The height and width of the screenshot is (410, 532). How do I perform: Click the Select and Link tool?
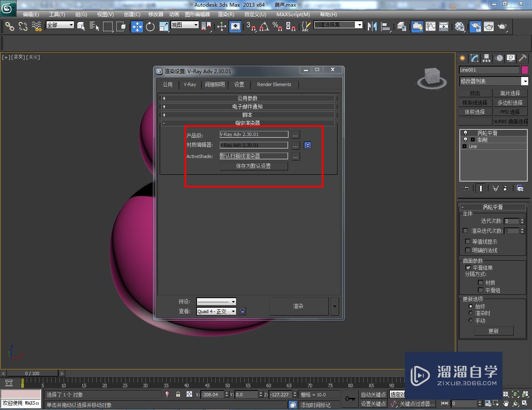[x=9, y=27]
